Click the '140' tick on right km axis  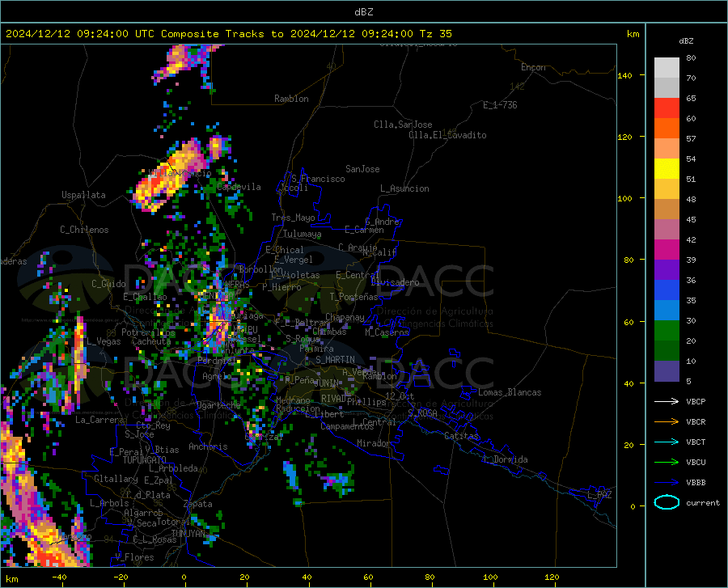coord(624,75)
